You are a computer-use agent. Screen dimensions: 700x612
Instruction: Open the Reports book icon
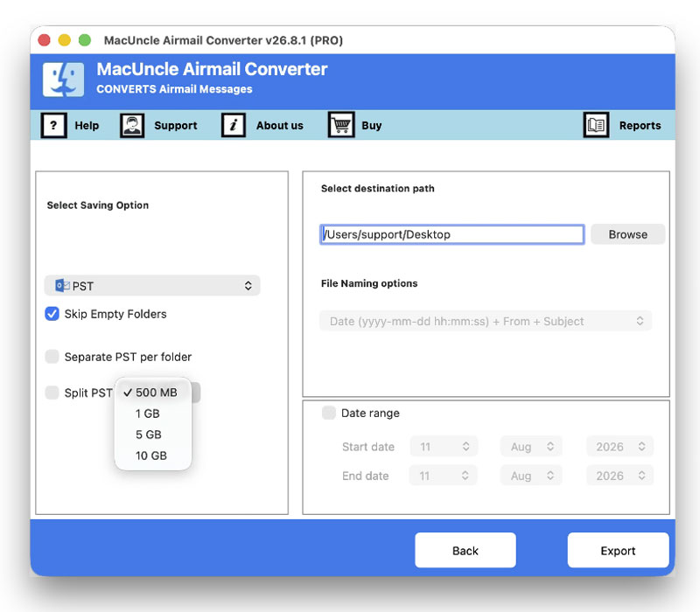pyautogui.click(x=596, y=125)
